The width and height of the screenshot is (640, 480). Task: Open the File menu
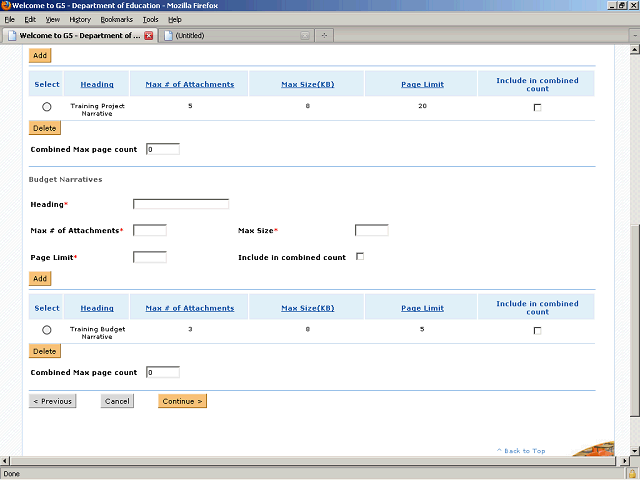coord(9,19)
